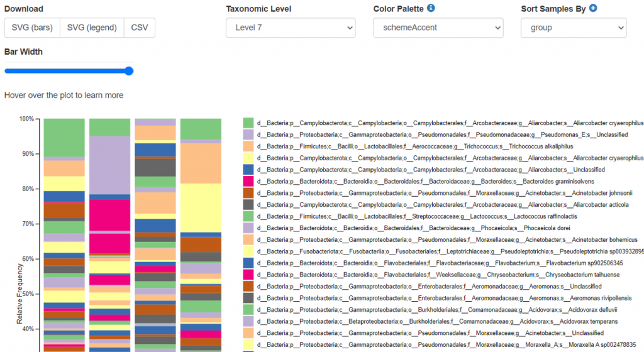Click the blue swatch for Aliarcobacter Unclassified

[248, 170]
